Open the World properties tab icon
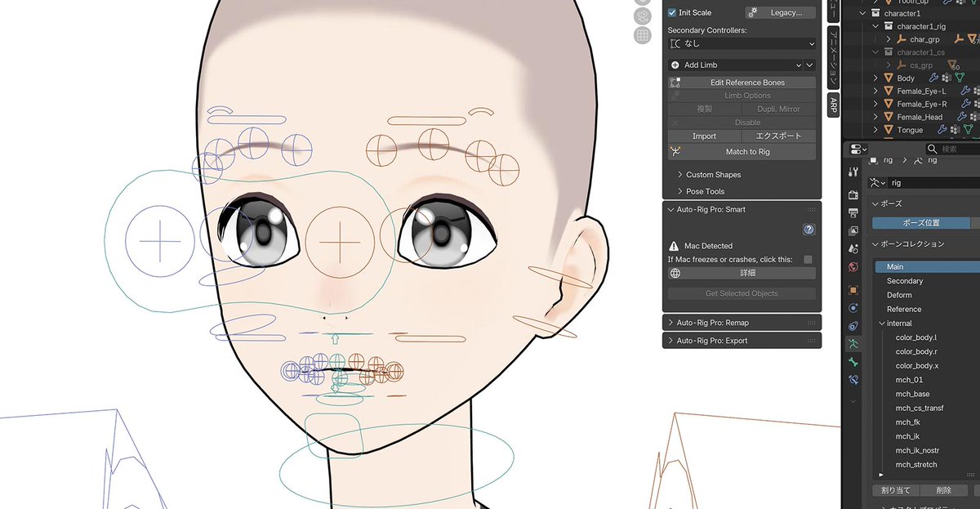Screen dimensions: 980x509 pos(853,266)
